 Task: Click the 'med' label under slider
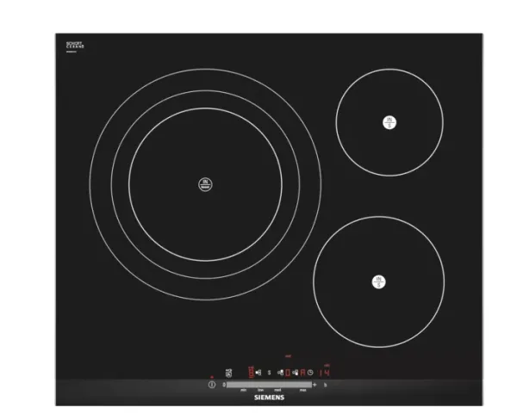[277, 390]
